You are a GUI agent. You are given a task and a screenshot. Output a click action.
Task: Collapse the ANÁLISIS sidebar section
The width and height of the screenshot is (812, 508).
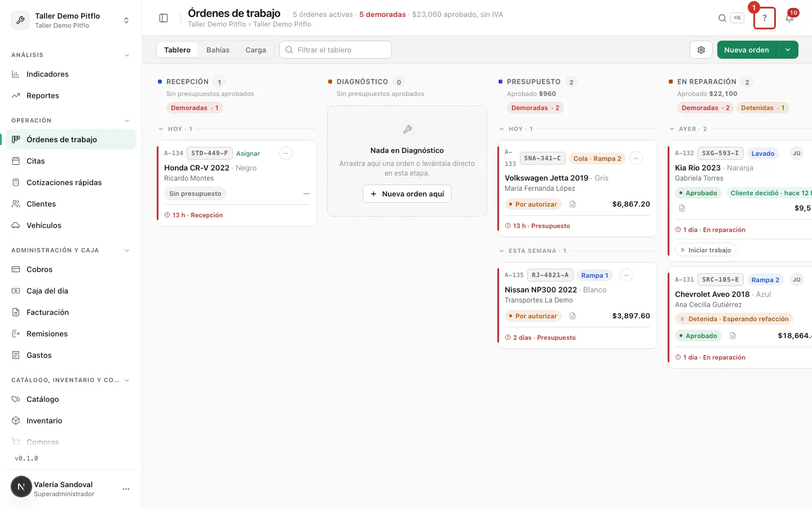[127, 55]
